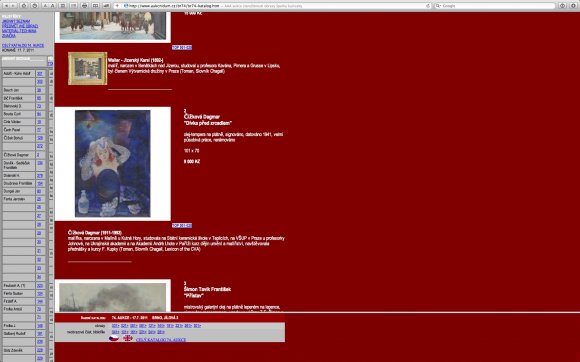580x362 pixels.
Task: Click the heading 'Šimon Tavík František'
Action: pyautogui.click(x=207, y=289)
